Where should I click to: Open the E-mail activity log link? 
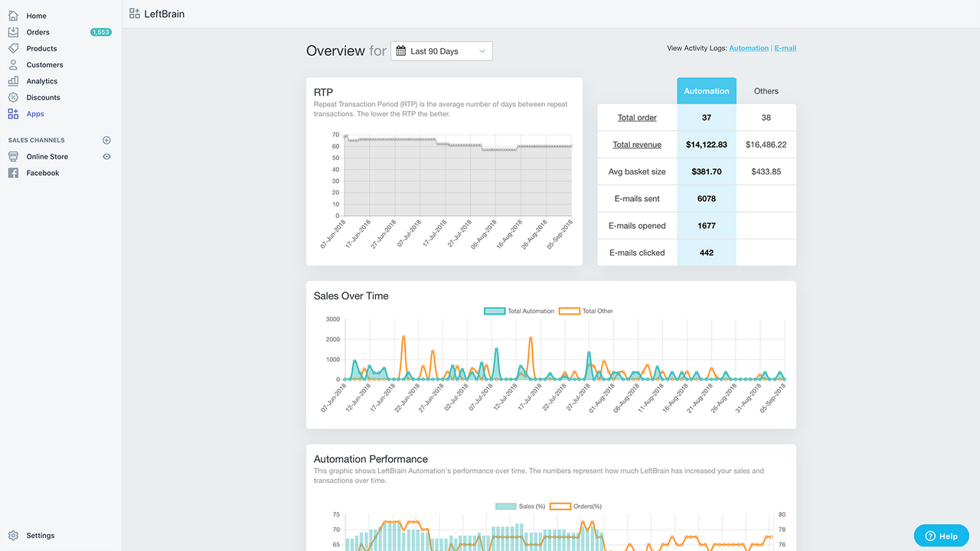pyautogui.click(x=785, y=48)
